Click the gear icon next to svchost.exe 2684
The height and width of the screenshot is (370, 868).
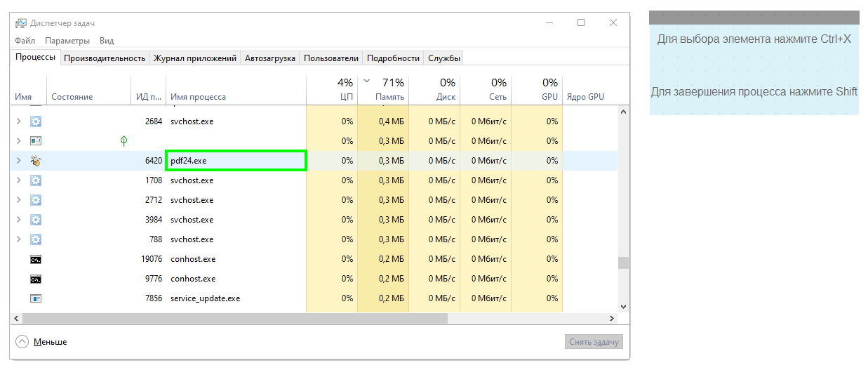(x=36, y=121)
